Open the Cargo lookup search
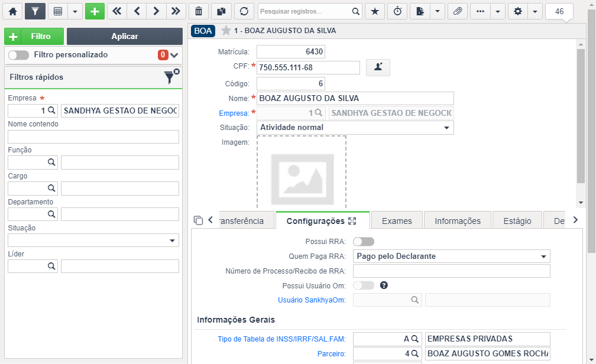596x364 pixels. pos(51,188)
